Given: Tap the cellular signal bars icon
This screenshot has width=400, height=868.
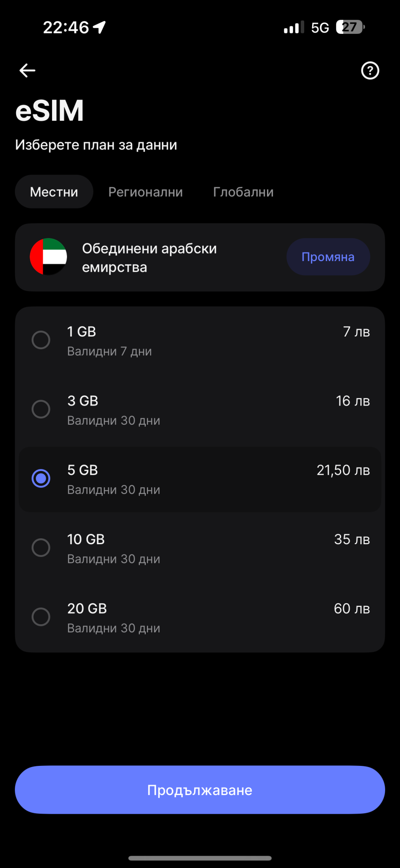Looking at the screenshot, I should click(294, 28).
